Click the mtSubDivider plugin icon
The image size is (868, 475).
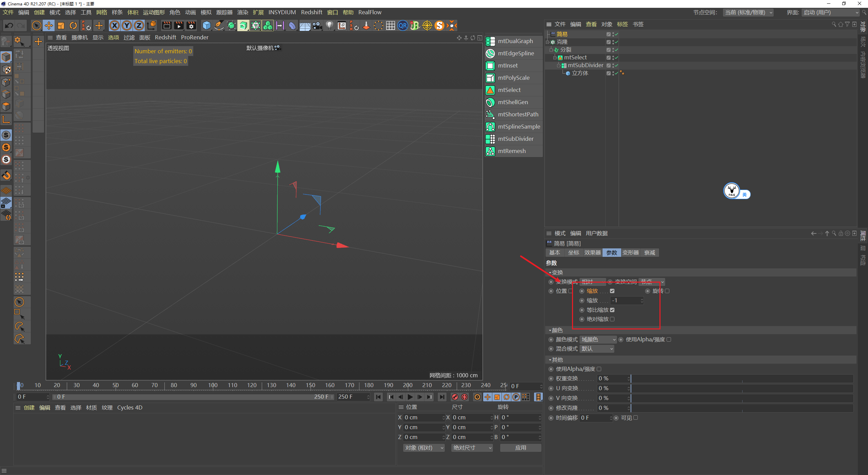pos(490,139)
